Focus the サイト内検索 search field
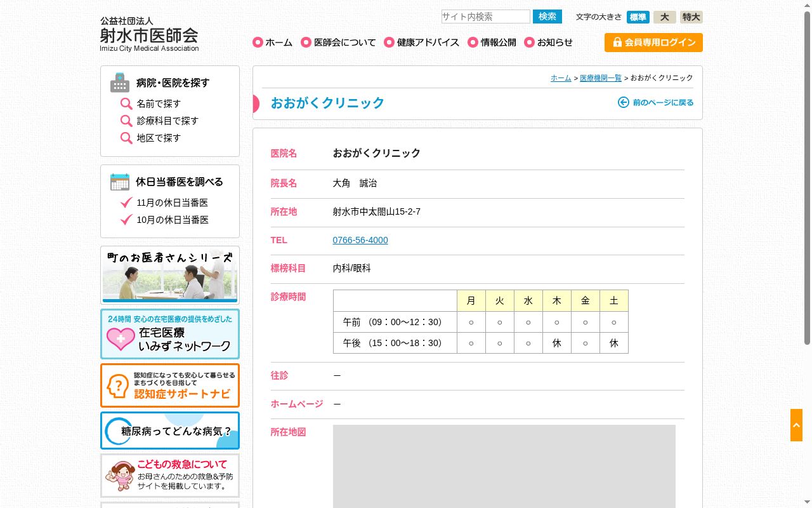Viewport: 812px width, 508px height. point(485,17)
